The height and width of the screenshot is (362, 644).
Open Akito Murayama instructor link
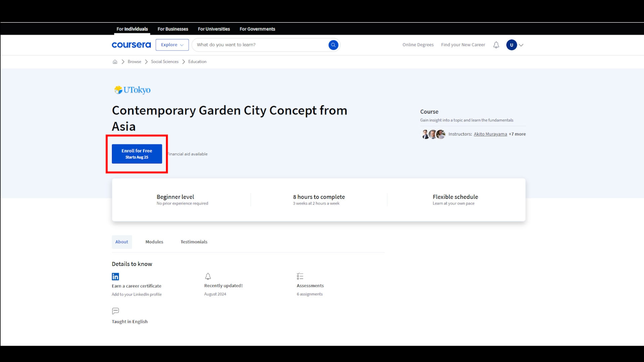pyautogui.click(x=490, y=134)
